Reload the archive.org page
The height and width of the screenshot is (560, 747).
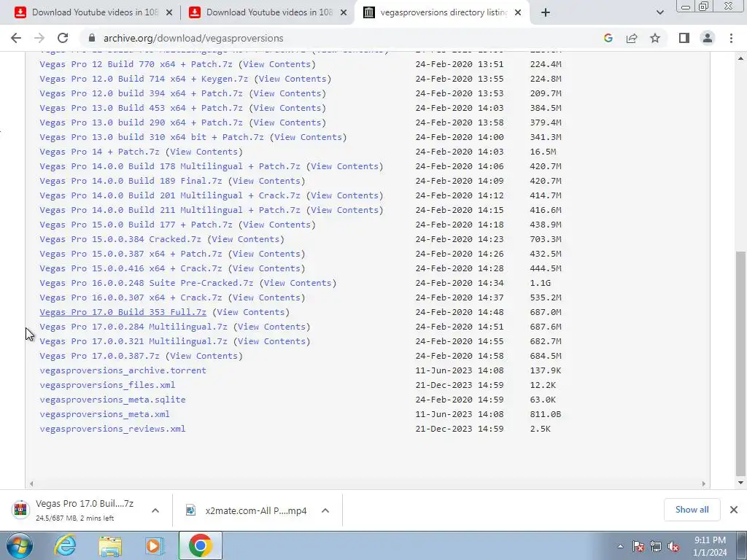click(x=63, y=38)
